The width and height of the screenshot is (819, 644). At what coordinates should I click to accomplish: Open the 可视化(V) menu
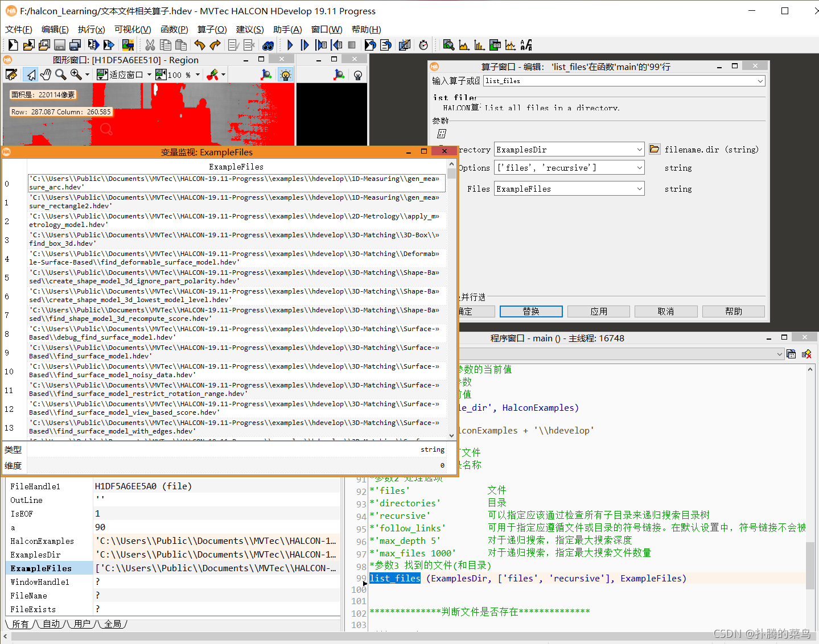click(x=133, y=29)
